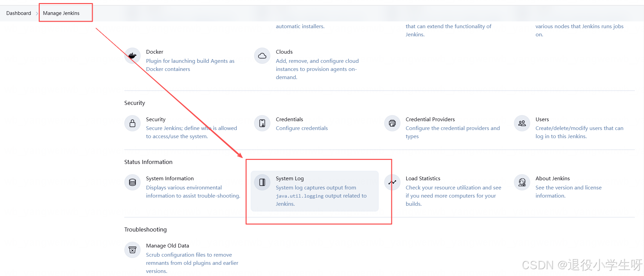Click the Credentials card icon
This screenshot has width=644, height=276.
tap(262, 123)
